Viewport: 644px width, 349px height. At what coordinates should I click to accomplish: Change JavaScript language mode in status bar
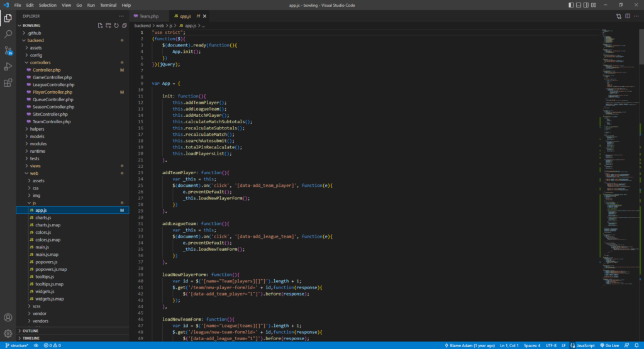pos(586,345)
